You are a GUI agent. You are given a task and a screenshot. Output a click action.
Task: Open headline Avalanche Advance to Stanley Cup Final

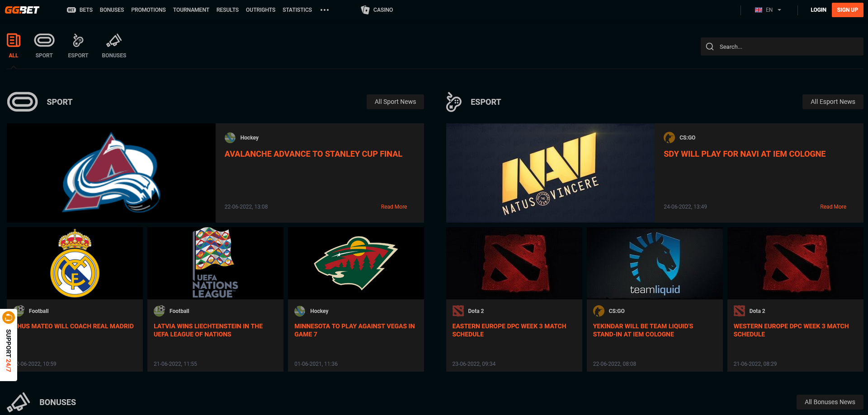[x=313, y=154]
